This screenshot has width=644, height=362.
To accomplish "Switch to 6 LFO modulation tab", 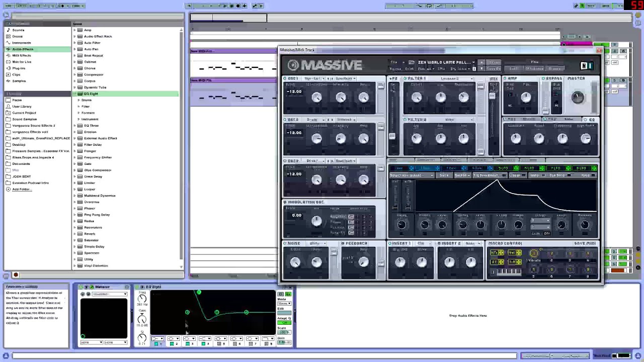I will coord(533,168).
